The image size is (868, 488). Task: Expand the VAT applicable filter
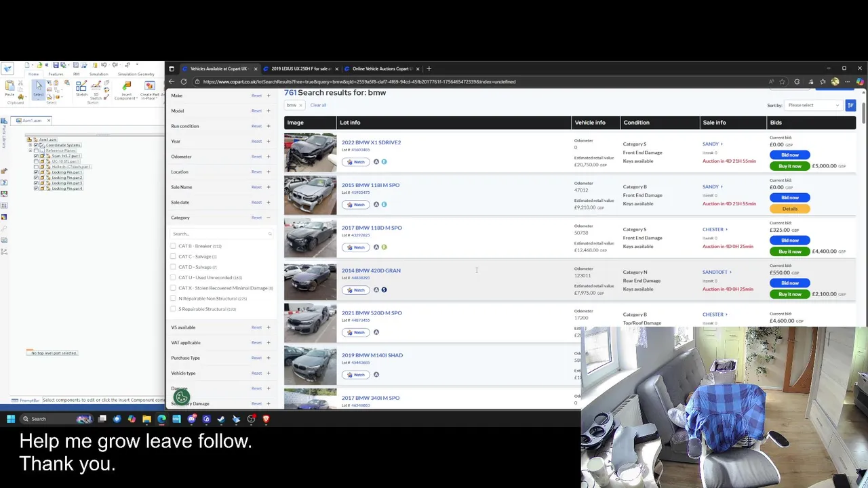(268, 342)
